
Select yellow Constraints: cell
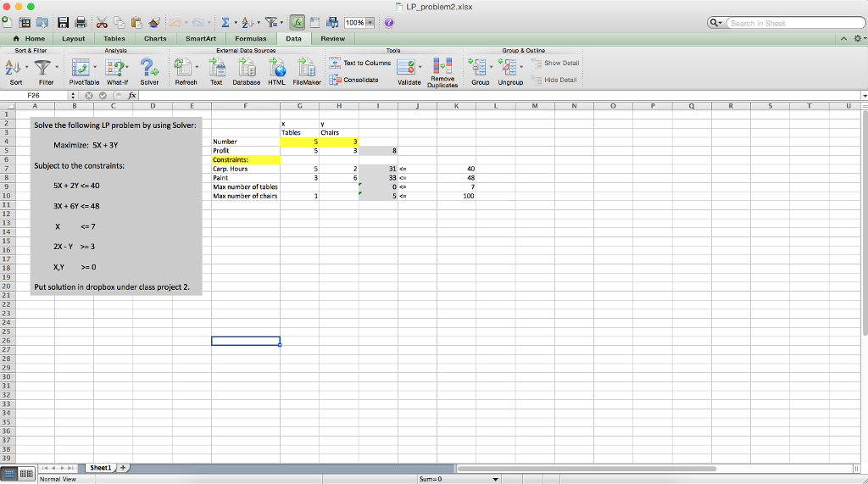click(245, 160)
